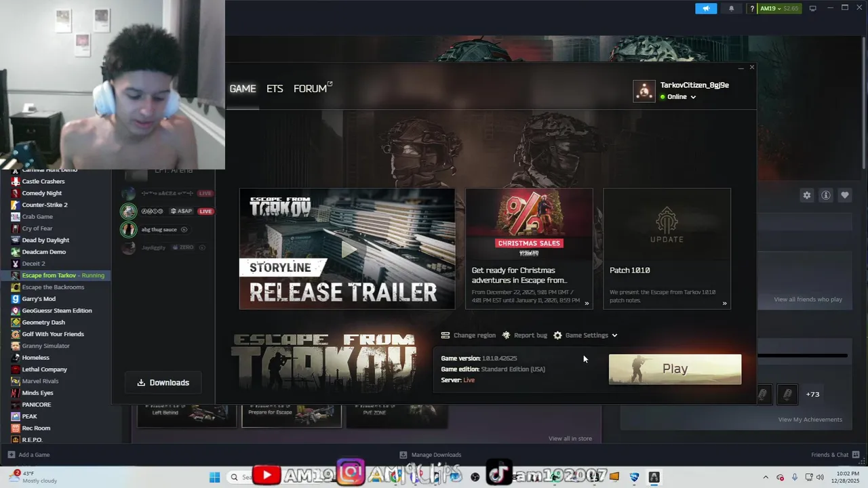This screenshot has width=868, height=488.
Task: Select Geometry Dash in library
Action: click(x=43, y=322)
